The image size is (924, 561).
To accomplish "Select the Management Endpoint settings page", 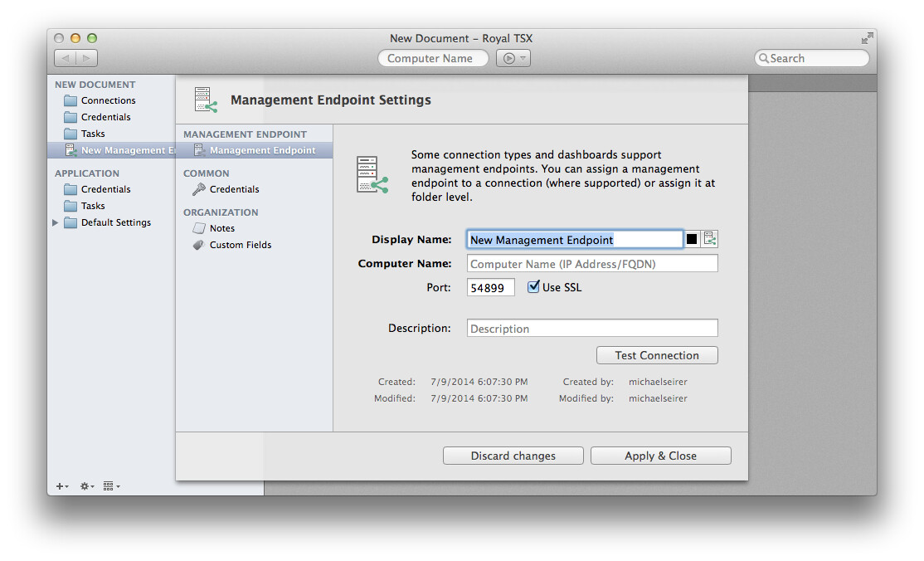I will [262, 150].
